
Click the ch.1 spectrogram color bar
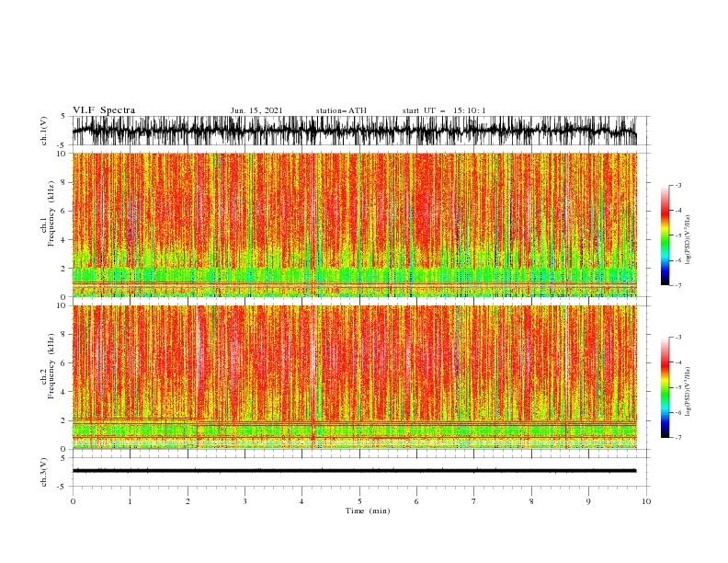pyautogui.click(x=665, y=236)
